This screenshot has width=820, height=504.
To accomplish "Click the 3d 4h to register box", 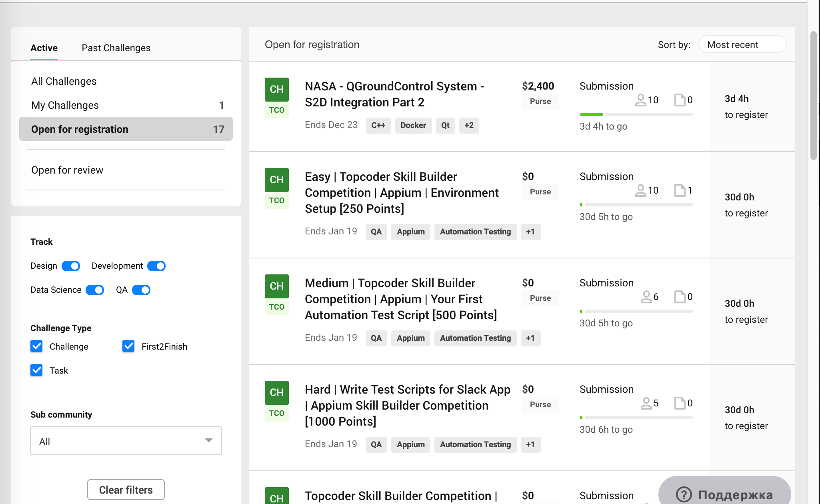I will tap(752, 107).
